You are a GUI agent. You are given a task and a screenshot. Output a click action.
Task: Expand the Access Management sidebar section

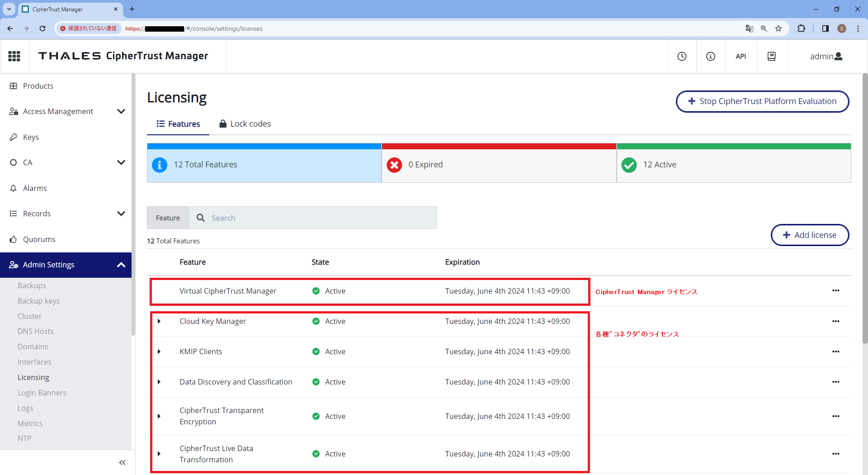pyautogui.click(x=121, y=111)
